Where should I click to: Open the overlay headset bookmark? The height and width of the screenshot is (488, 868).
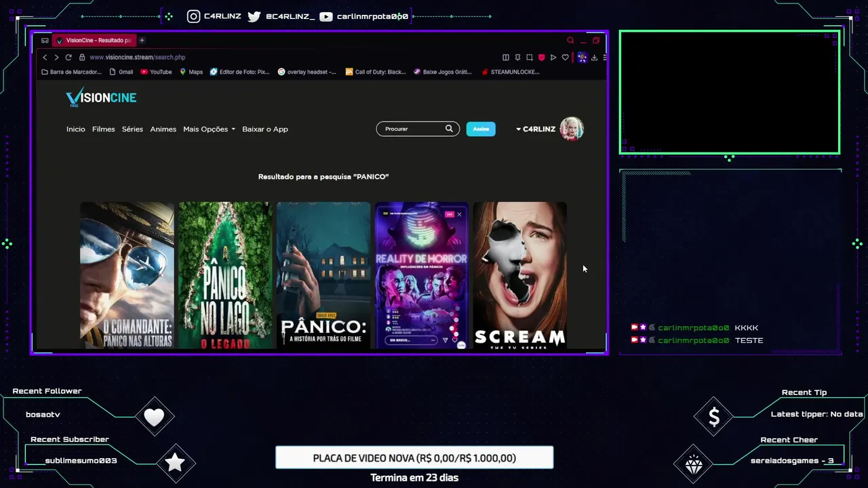coord(307,72)
